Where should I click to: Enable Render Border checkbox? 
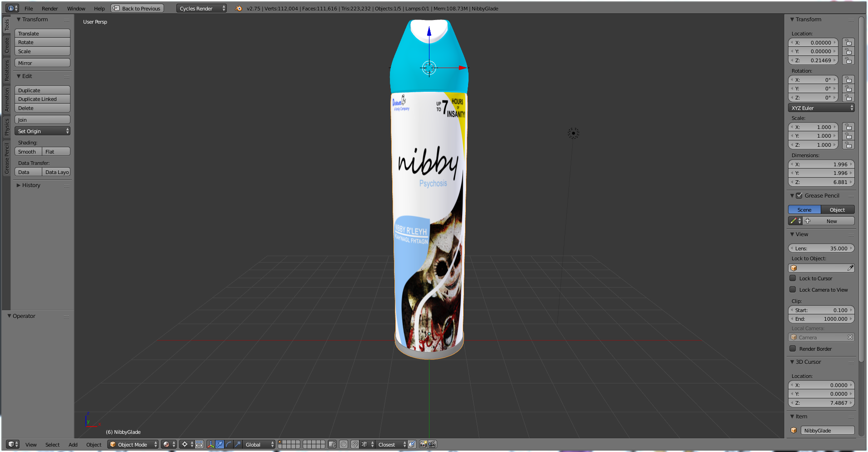793,348
